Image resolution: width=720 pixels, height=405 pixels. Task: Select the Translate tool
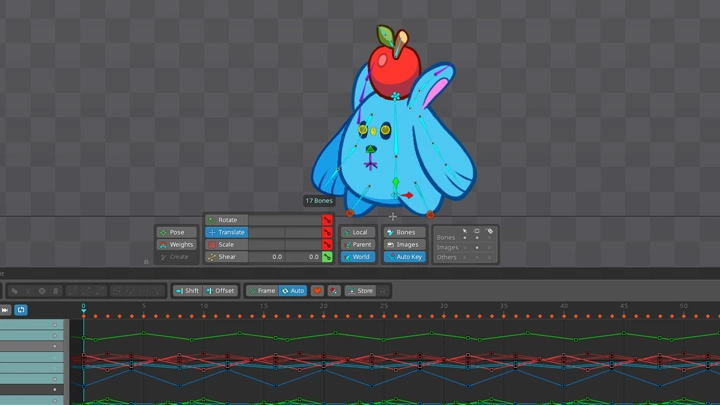click(226, 232)
